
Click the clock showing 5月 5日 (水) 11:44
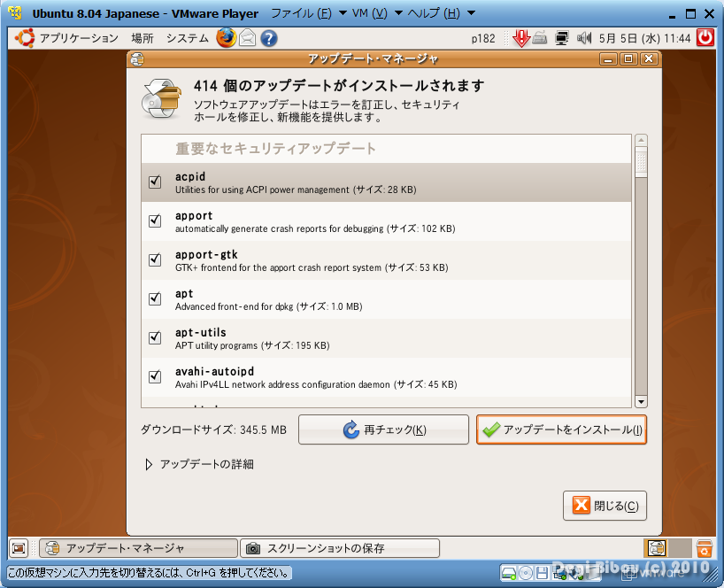point(644,38)
